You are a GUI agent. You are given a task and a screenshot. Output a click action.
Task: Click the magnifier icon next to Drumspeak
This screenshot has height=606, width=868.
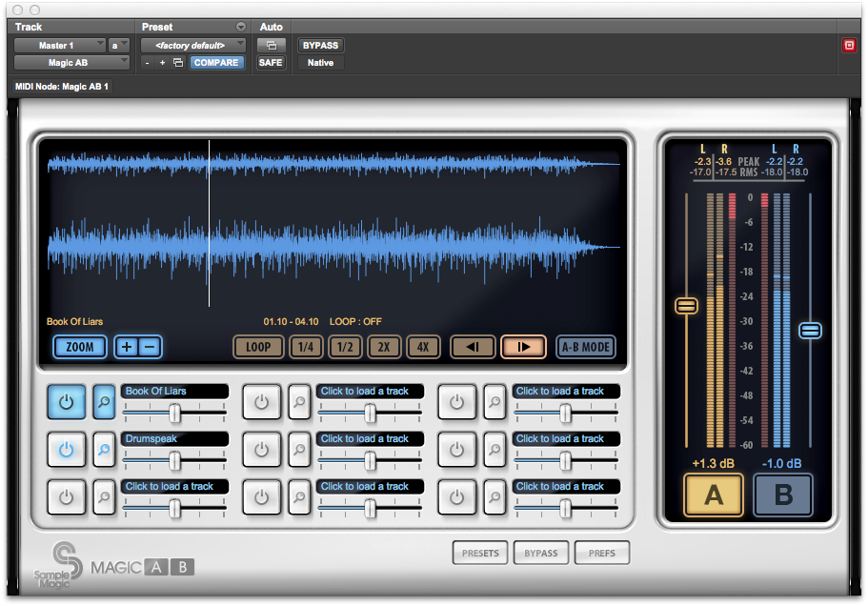pyautogui.click(x=103, y=450)
